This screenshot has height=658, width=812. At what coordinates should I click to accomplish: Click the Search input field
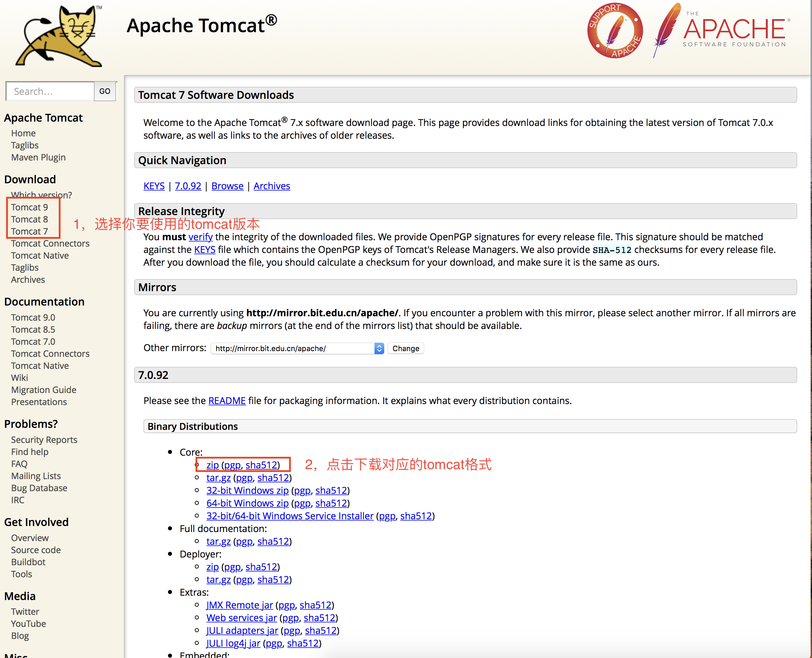(50, 91)
